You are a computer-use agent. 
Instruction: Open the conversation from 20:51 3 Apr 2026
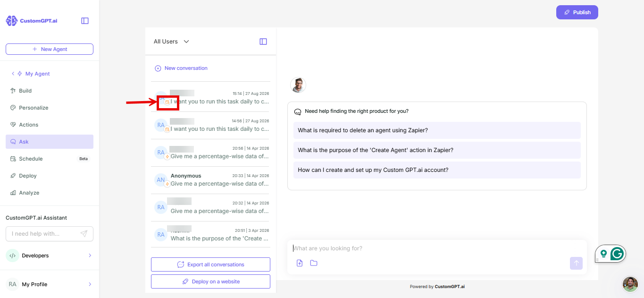point(210,235)
